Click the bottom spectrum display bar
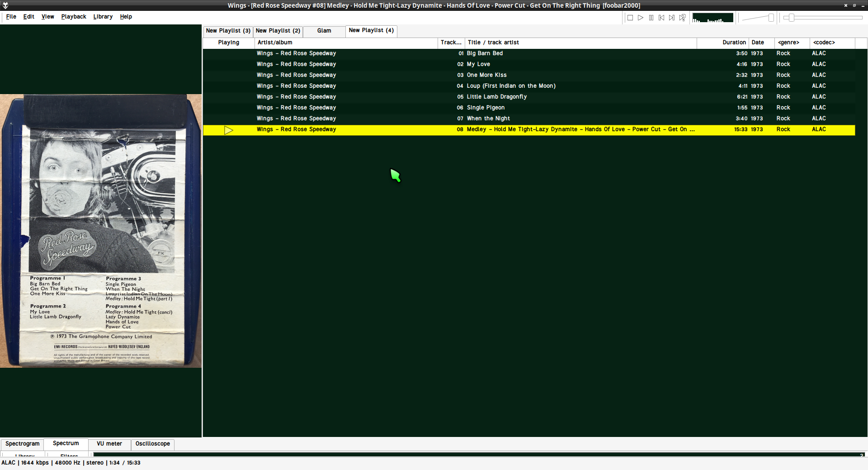868x470 pixels. pos(479,454)
